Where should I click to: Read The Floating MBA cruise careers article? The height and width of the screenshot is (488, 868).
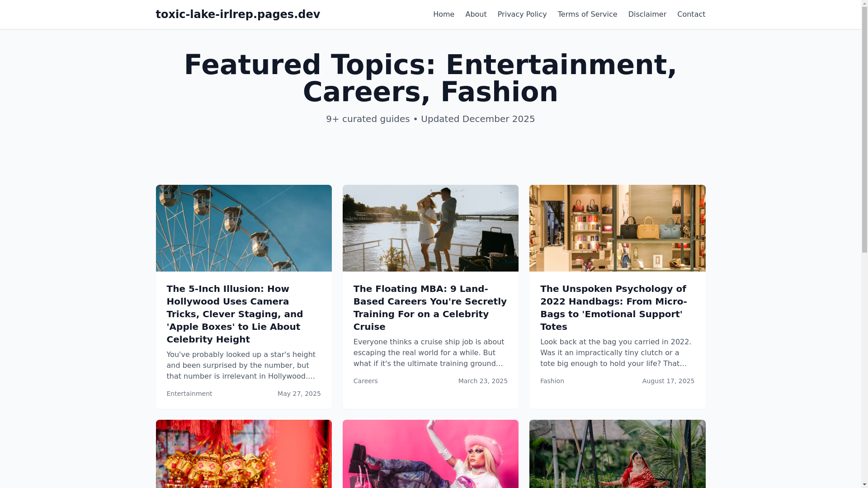[430, 308]
